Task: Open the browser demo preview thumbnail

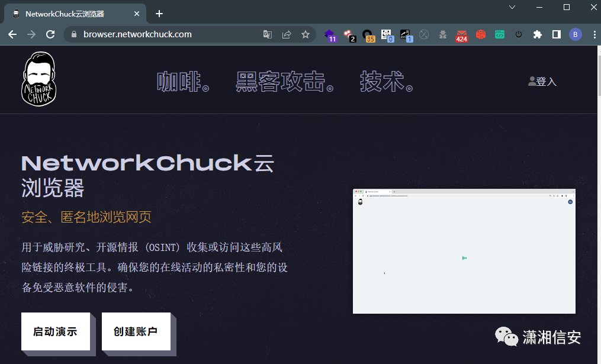Action: 464,252
